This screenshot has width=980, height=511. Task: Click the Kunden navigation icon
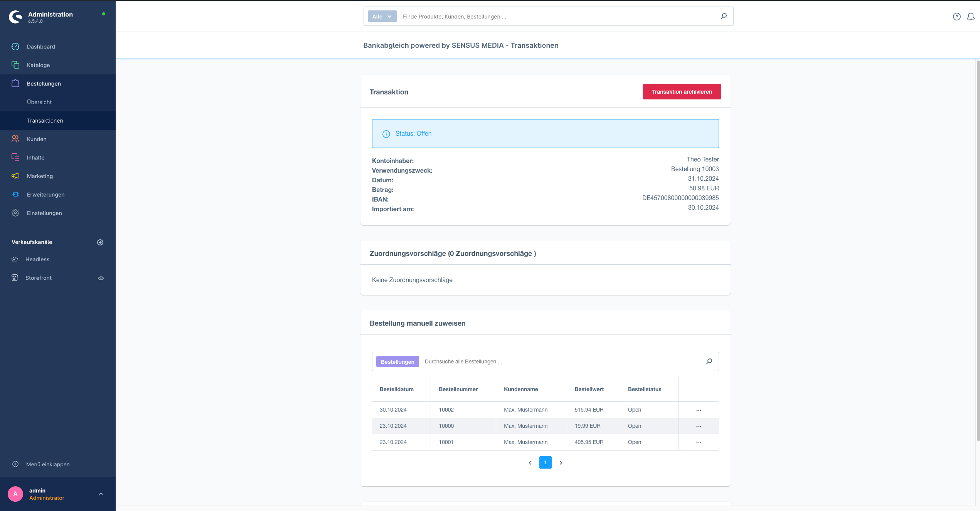[17, 139]
